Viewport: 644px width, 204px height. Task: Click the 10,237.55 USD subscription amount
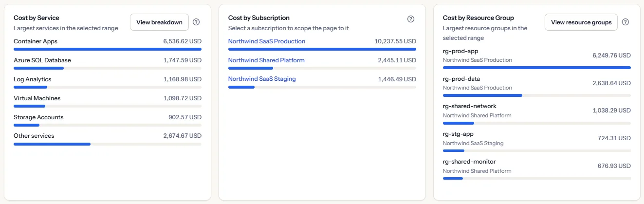click(x=395, y=41)
